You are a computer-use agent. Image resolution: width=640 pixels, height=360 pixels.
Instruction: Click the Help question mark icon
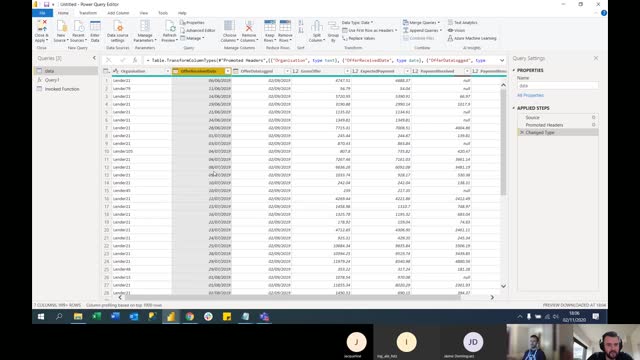(604, 13)
